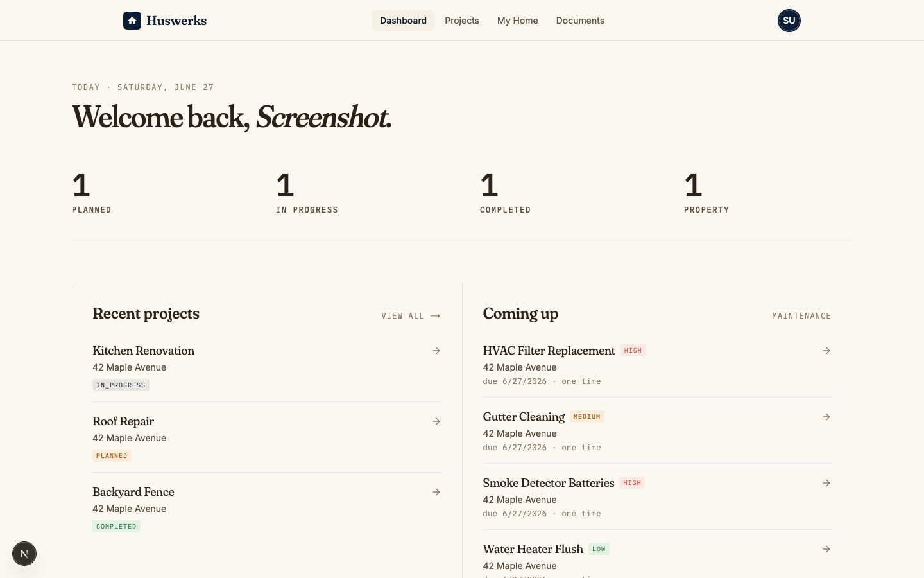Open the HVAC Filter Replacement task
The width and height of the screenshot is (924, 578).
pos(657,364)
